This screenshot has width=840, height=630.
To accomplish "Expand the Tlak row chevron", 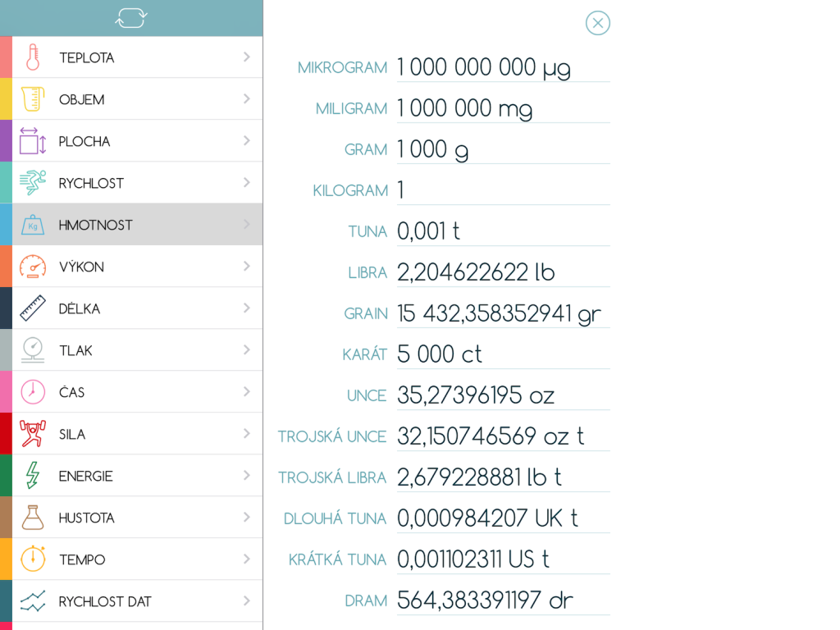I will point(246,349).
